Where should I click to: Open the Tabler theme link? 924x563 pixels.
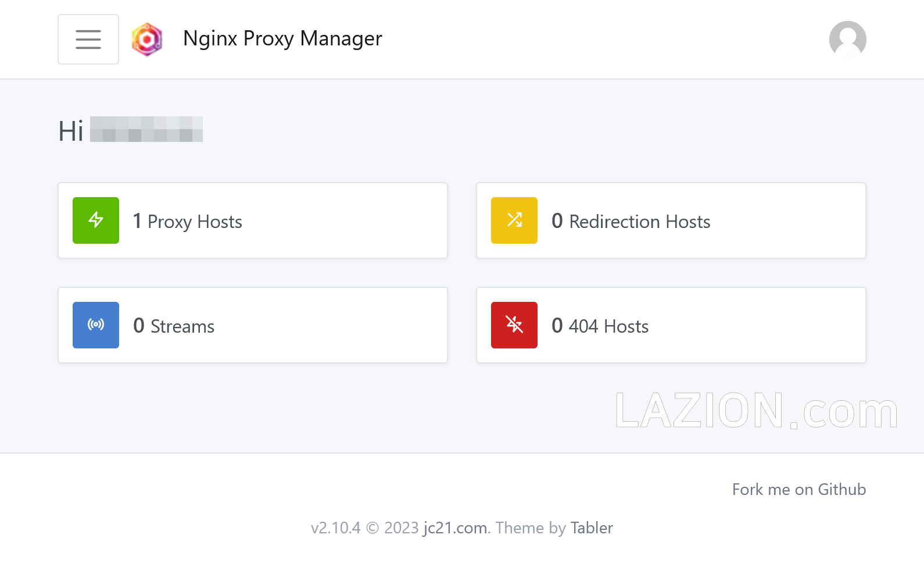point(592,528)
